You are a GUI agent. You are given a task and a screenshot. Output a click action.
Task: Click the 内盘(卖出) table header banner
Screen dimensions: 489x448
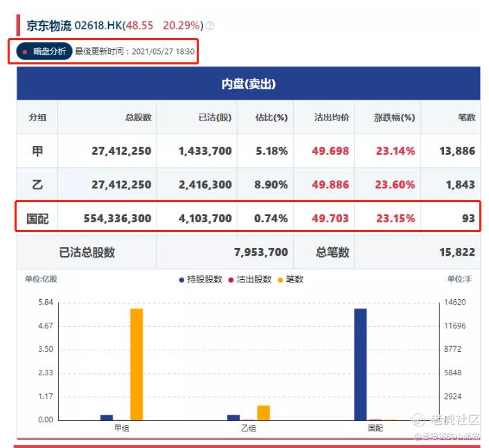coord(249,84)
